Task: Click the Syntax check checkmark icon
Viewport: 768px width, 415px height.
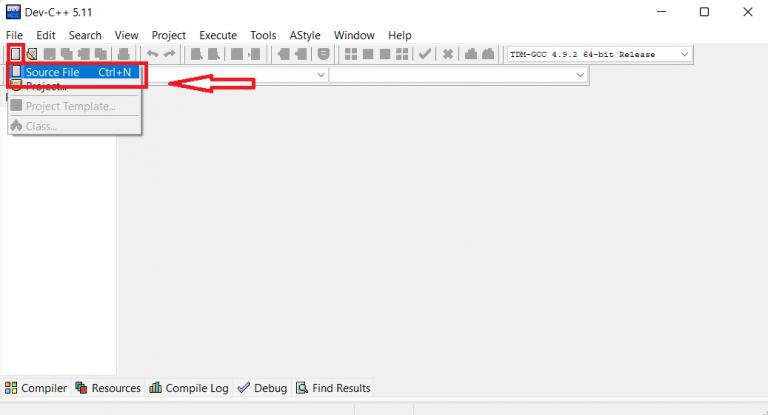Action: pos(425,54)
